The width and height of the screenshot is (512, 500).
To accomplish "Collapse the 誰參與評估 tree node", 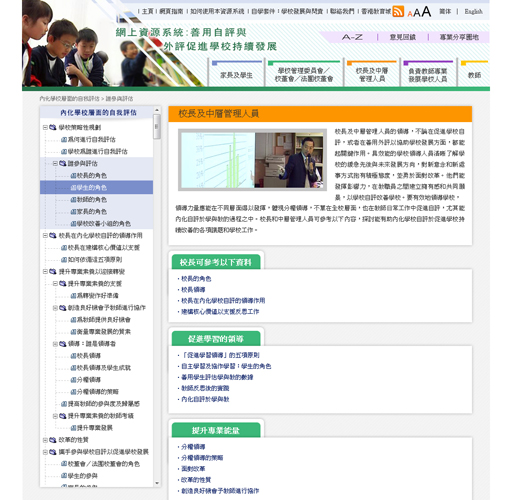I will pos(55,163).
